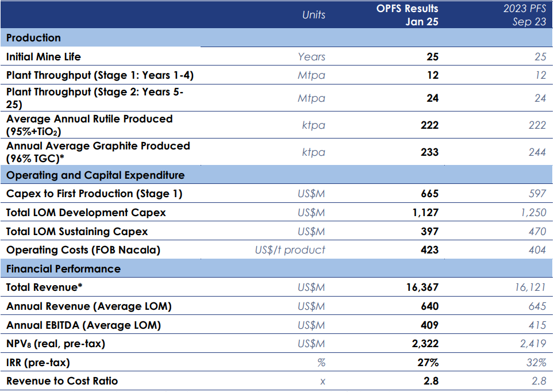Select the Initial Mine Life row label
Image resolution: width=554 pixels, height=392 pixels.
[44, 56]
